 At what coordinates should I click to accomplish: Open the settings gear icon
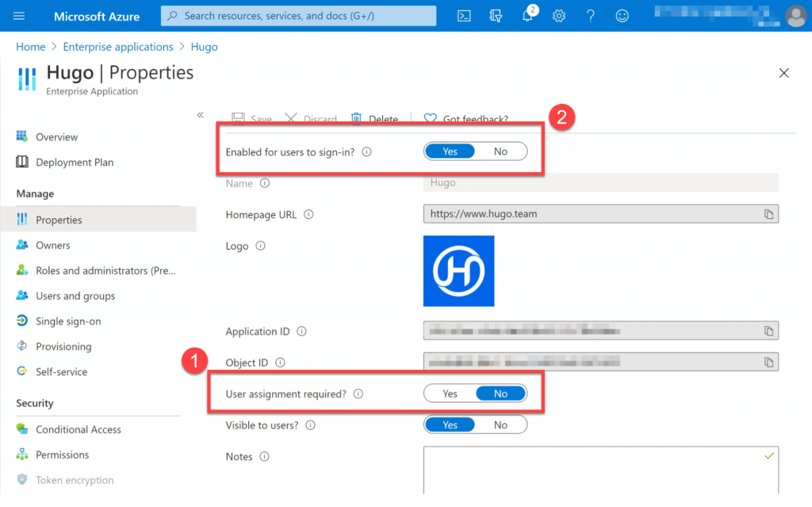[558, 15]
